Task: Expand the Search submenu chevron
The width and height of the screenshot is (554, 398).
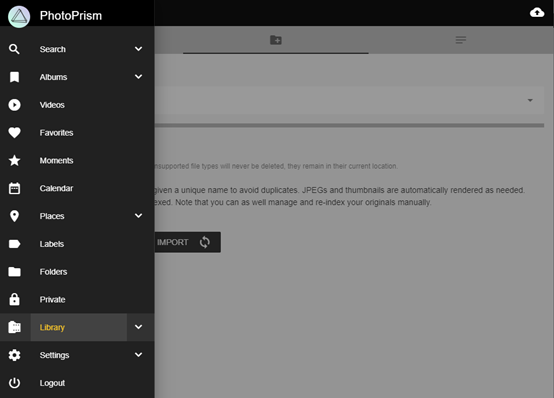Action: 138,49
